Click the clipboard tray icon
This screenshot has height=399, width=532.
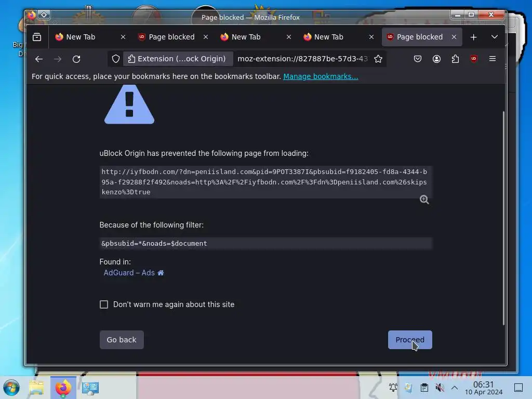[x=424, y=388]
